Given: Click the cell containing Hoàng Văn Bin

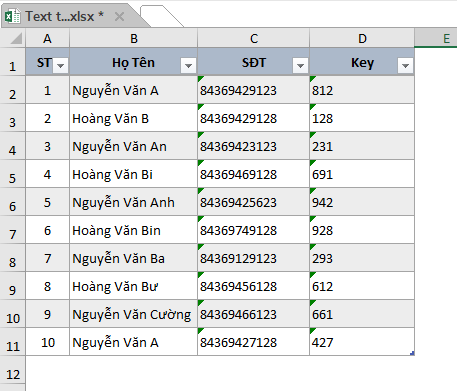Looking at the screenshot, I should point(133,230).
